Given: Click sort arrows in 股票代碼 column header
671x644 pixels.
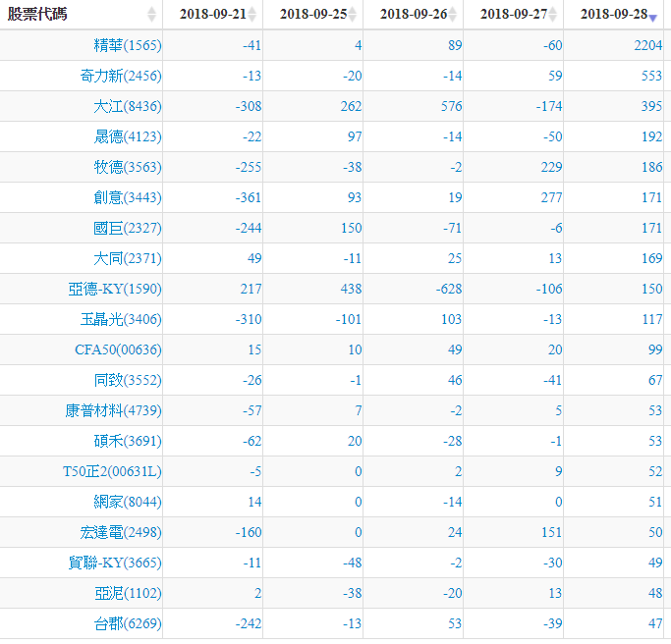Looking at the screenshot, I should (x=151, y=15).
